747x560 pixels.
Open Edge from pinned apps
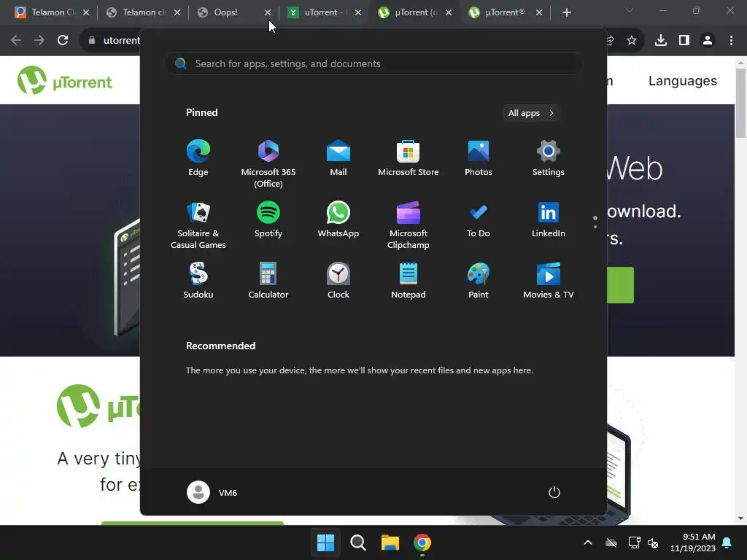198,158
